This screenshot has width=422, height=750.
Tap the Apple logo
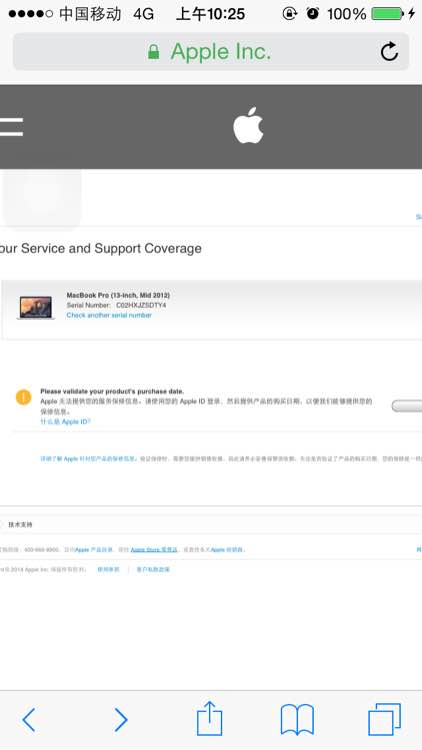(248, 125)
